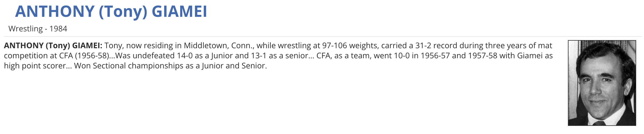Click the "undefeated 14-0" phrase
The height and width of the screenshot is (134, 644).
tap(162, 56)
